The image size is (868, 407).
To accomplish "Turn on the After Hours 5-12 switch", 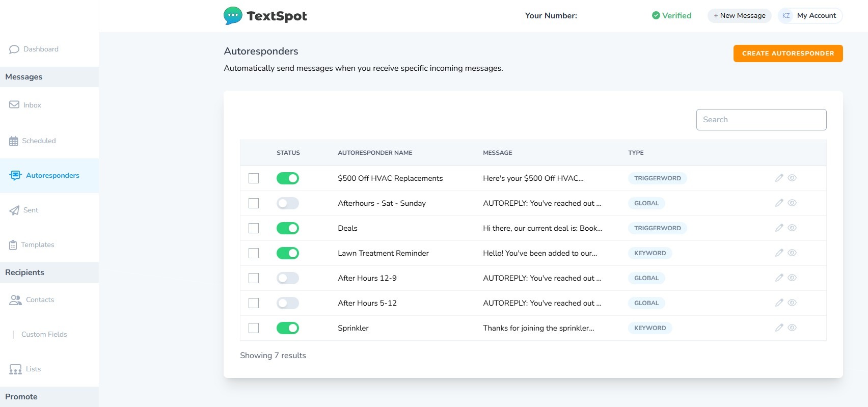I will [288, 303].
